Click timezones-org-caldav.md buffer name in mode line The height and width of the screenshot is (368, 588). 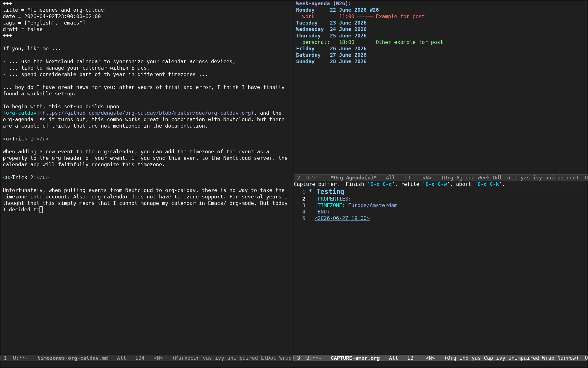click(72, 358)
